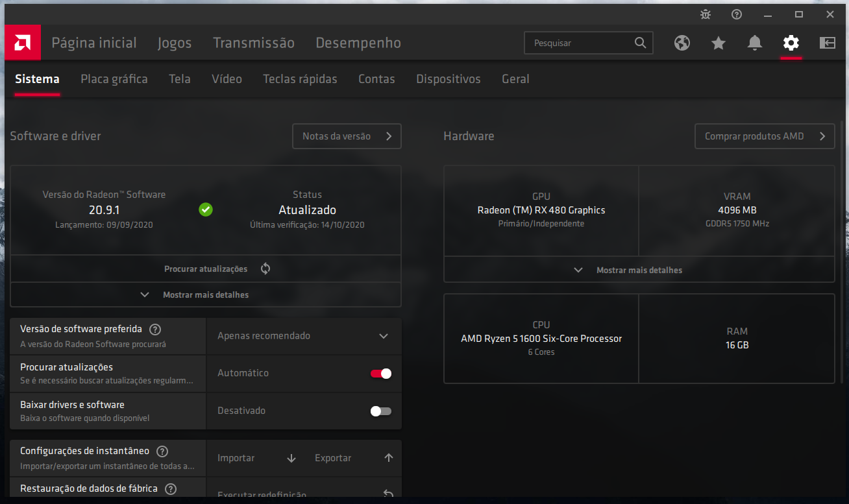The width and height of the screenshot is (849, 504).
Task: Click the 16 GB RAM value
Action: pos(737,345)
